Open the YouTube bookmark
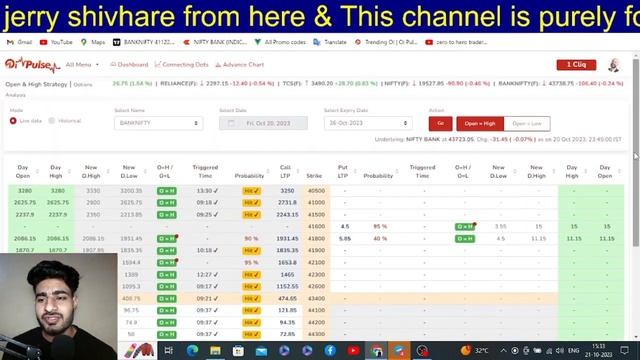The image size is (640, 360). (56, 42)
